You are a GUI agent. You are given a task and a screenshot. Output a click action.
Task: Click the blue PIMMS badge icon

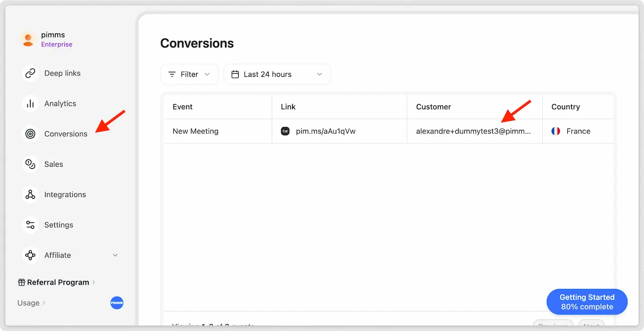[x=117, y=303]
